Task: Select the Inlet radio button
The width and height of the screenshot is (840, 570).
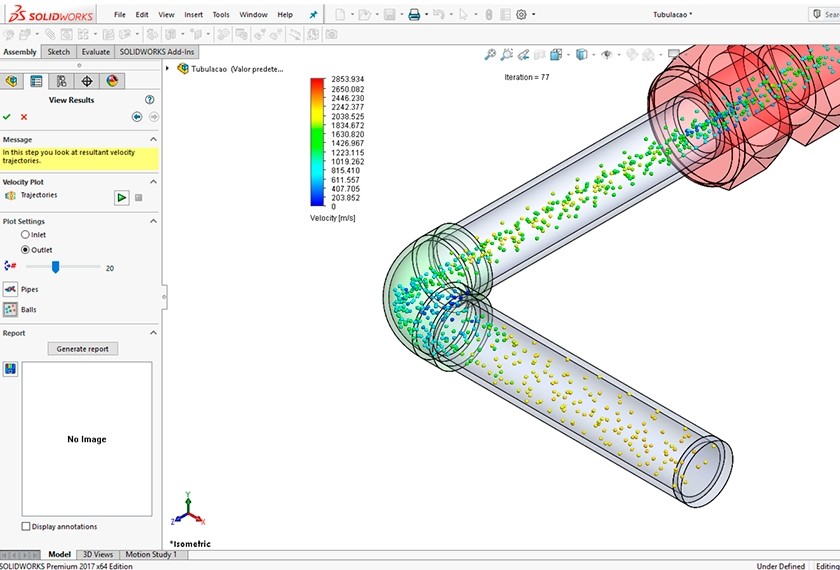Action: (25, 235)
